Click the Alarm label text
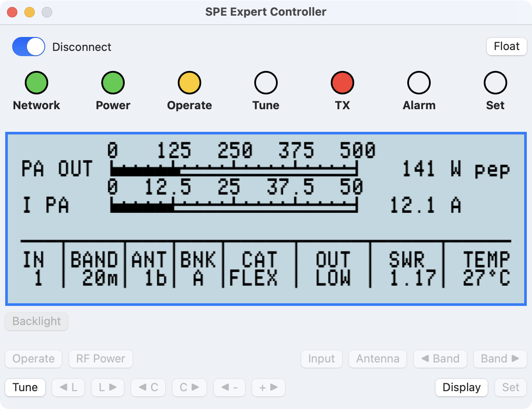532x409 pixels. click(419, 105)
